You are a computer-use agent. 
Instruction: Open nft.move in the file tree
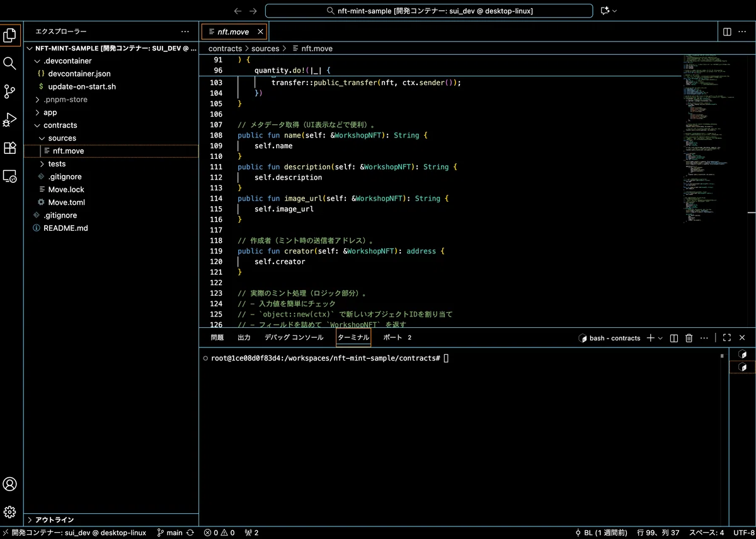[111, 151]
